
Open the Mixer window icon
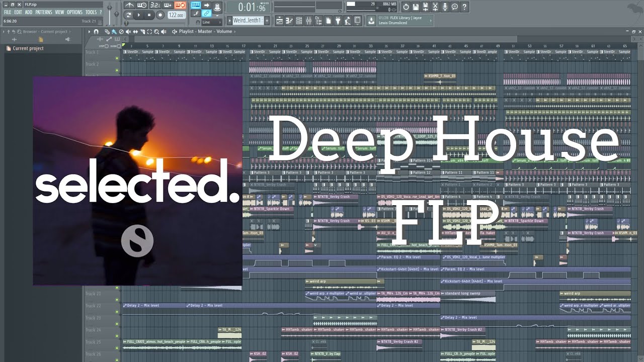(309, 21)
